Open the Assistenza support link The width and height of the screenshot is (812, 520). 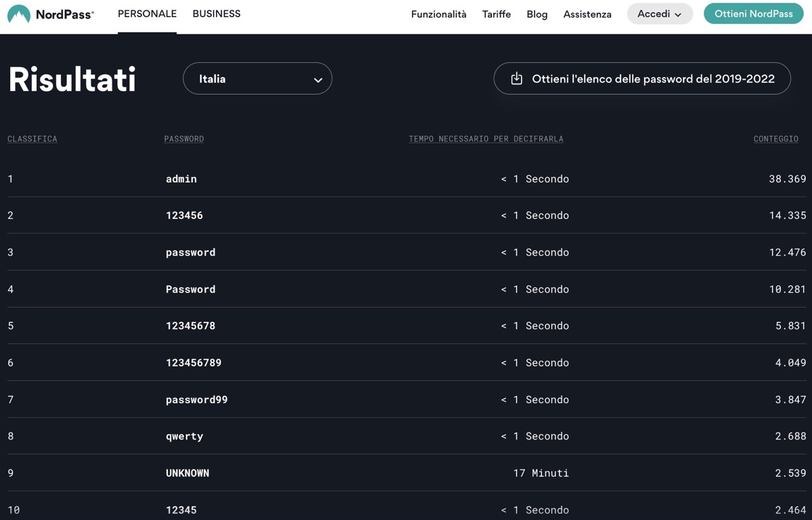pos(587,14)
